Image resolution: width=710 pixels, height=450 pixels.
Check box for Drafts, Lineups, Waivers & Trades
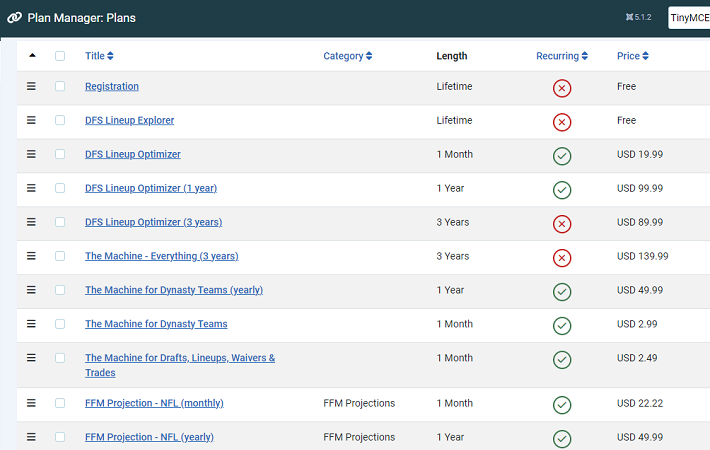click(60, 358)
